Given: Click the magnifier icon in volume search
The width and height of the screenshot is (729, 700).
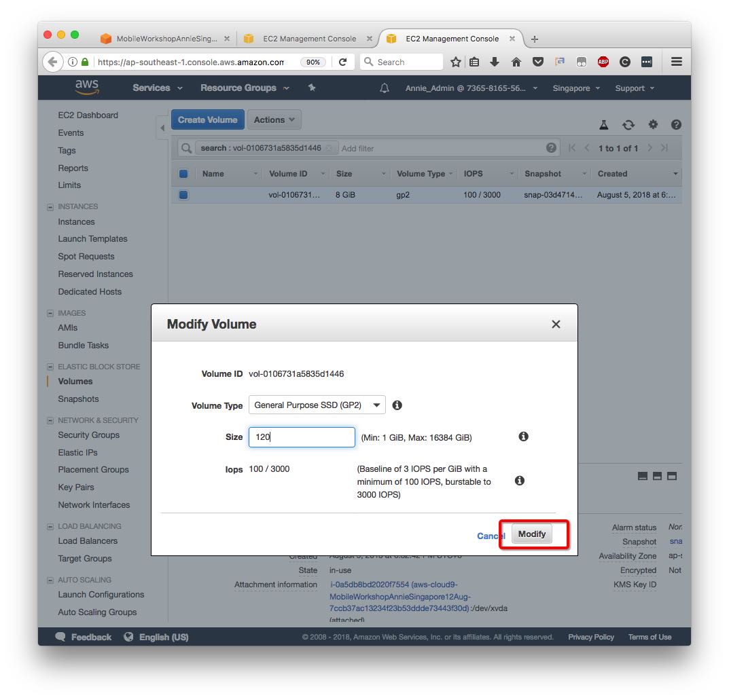Looking at the screenshot, I should 186,148.
